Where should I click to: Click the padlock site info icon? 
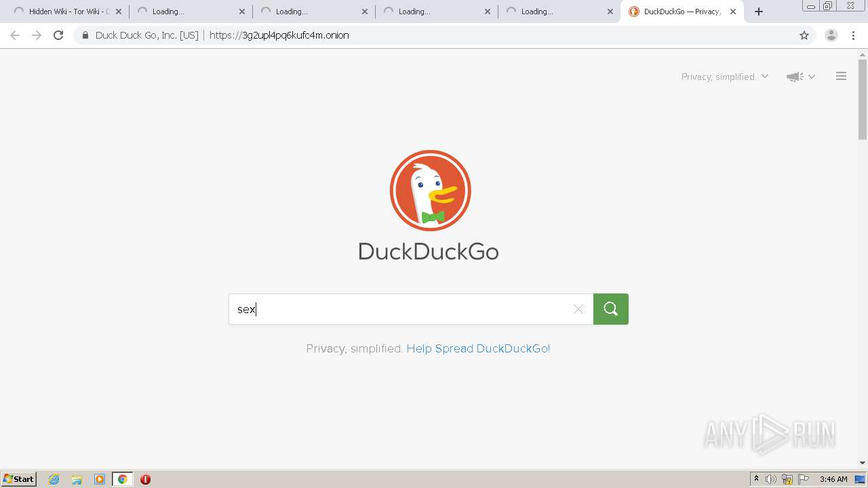[x=85, y=35]
